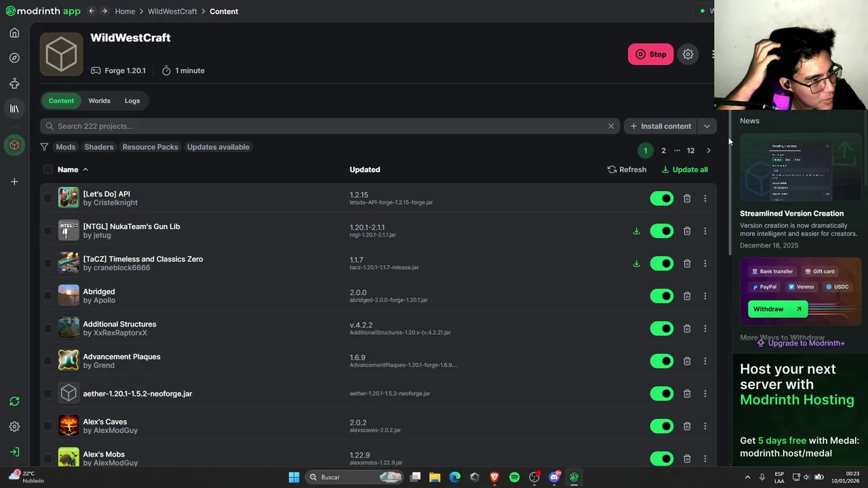The width and height of the screenshot is (868, 488).
Task: Filter by Shaders
Action: 99,147
